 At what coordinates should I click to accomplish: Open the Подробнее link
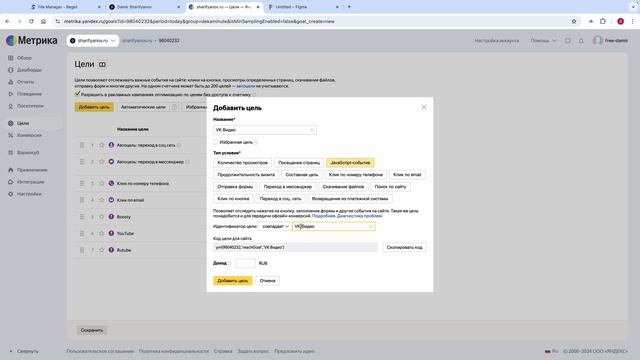tap(323, 216)
